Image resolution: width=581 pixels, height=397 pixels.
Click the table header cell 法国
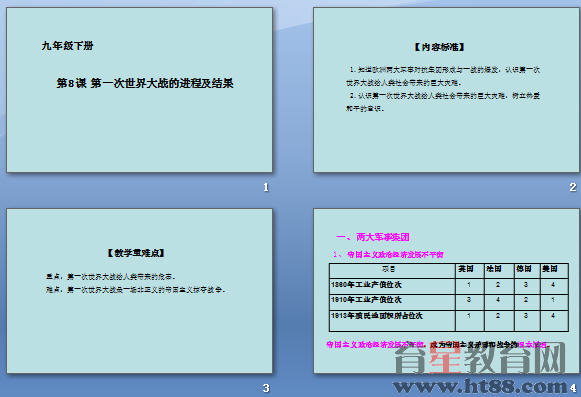499,271
